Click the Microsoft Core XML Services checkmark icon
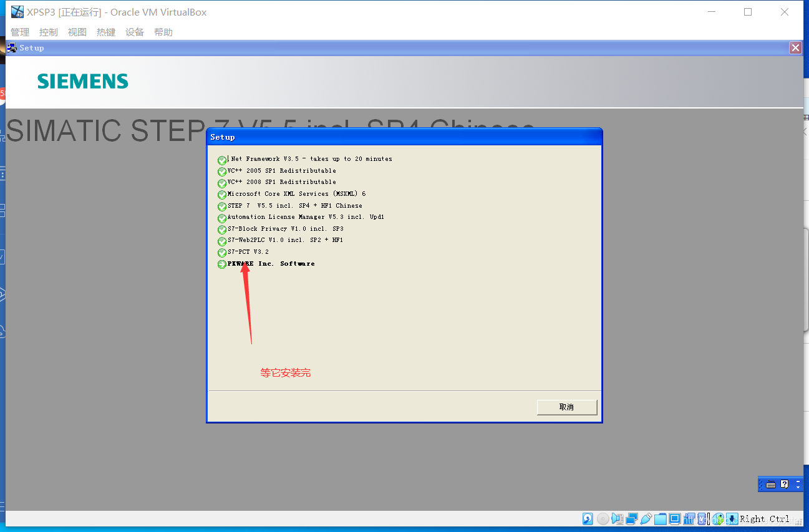 [222, 195]
